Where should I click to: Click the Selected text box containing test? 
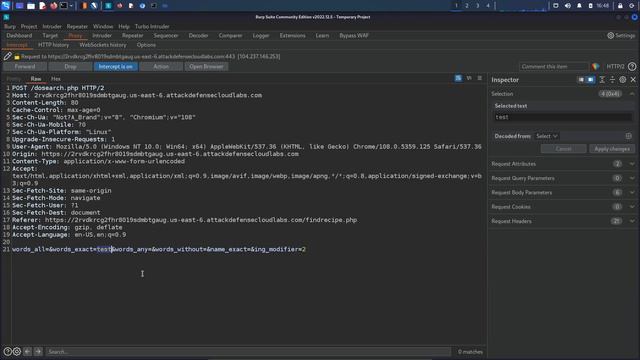coord(563,117)
